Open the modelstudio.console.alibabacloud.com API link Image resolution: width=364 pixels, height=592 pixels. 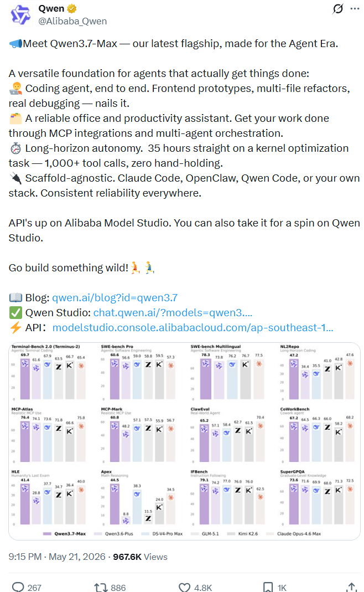click(x=193, y=327)
